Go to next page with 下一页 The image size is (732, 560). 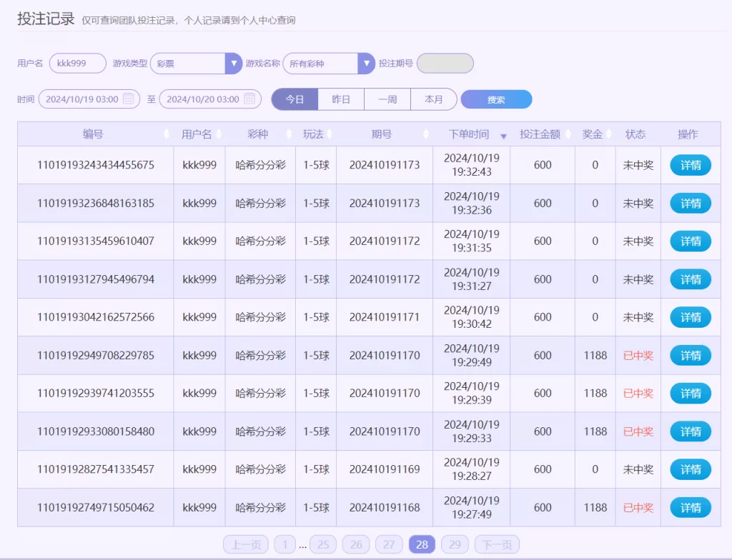click(x=497, y=544)
